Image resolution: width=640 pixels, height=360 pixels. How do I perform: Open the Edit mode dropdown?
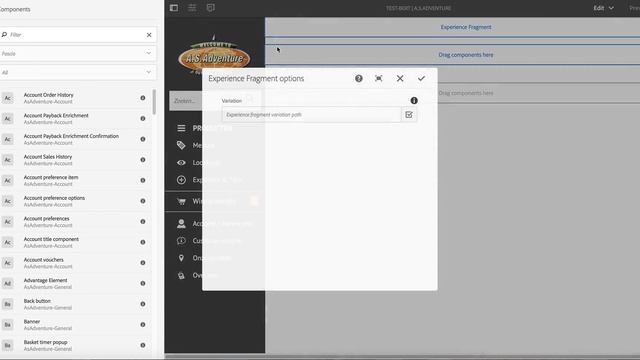click(x=603, y=8)
